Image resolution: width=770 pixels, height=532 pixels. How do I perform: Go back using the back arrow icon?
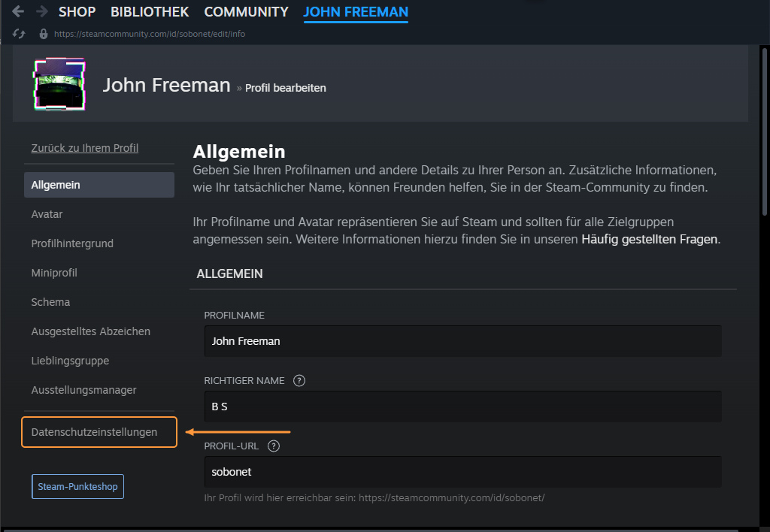pyautogui.click(x=18, y=11)
